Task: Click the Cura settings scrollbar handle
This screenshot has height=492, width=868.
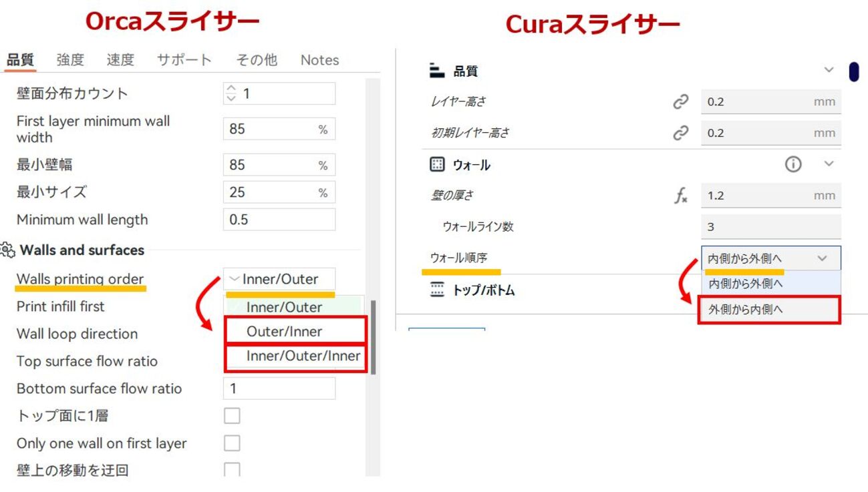Action: click(x=854, y=71)
